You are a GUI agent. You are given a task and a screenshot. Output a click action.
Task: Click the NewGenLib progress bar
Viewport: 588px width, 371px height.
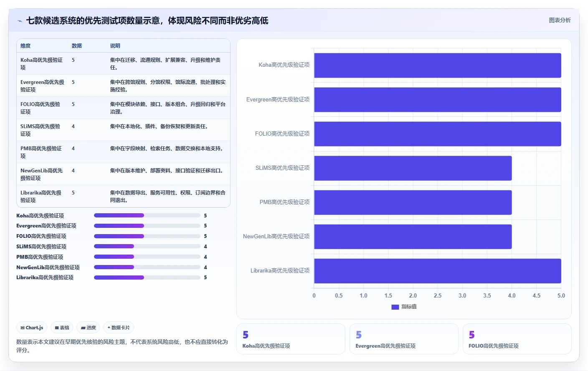pyautogui.click(x=147, y=267)
